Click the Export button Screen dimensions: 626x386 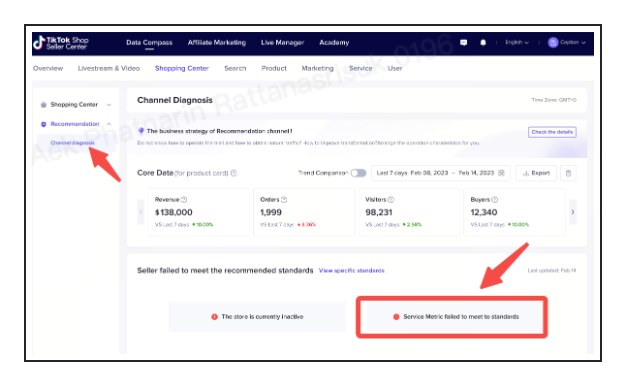point(536,173)
